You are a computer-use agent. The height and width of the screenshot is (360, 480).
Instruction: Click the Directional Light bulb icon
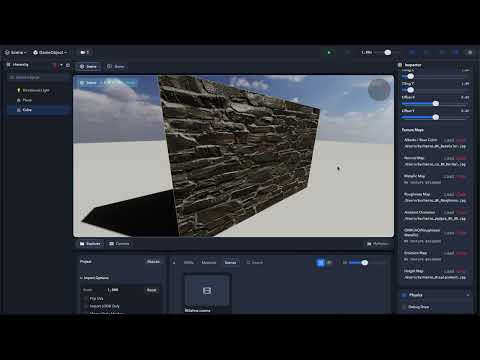point(19,90)
